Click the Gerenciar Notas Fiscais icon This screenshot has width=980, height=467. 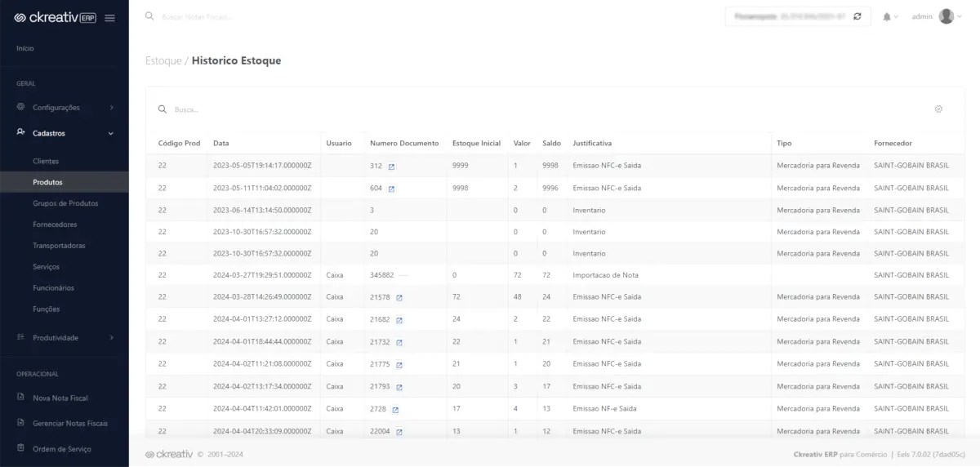[x=21, y=423]
